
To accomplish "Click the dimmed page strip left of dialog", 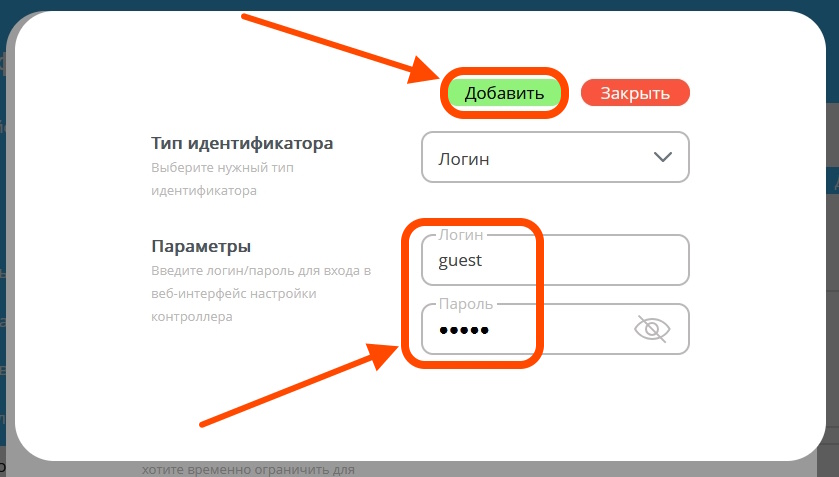I will tap(3, 300).
